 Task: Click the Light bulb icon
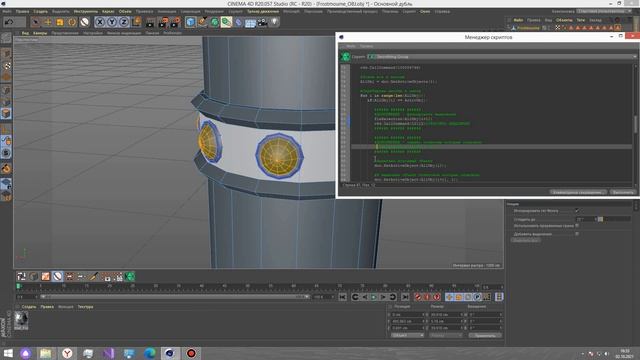point(275,22)
